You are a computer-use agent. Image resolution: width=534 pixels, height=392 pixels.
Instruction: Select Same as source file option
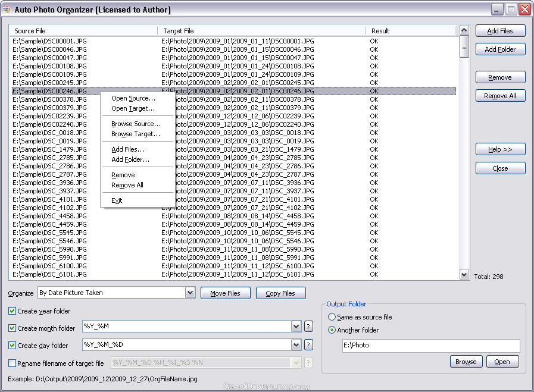332,317
